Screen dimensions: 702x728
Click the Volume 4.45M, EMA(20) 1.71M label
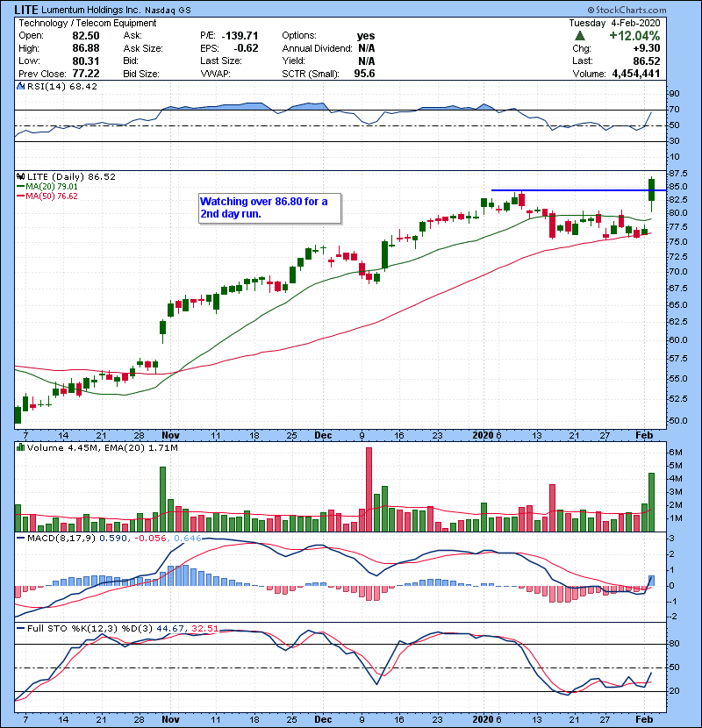(x=102, y=447)
